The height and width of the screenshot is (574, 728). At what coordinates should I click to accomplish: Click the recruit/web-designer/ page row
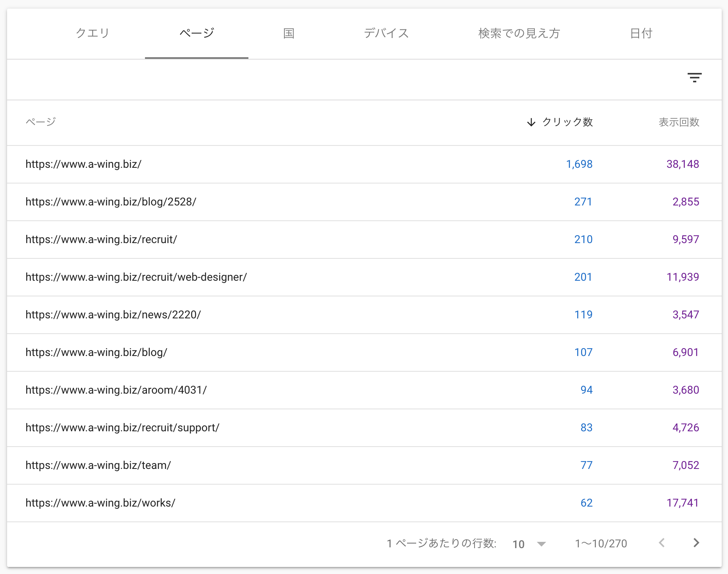click(136, 277)
